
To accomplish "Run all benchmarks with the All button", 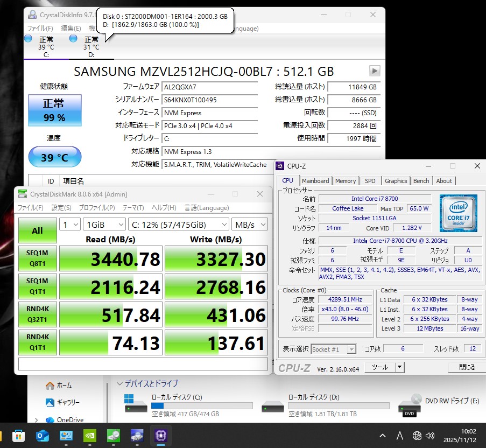I will pyautogui.click(x=37, y=230).
